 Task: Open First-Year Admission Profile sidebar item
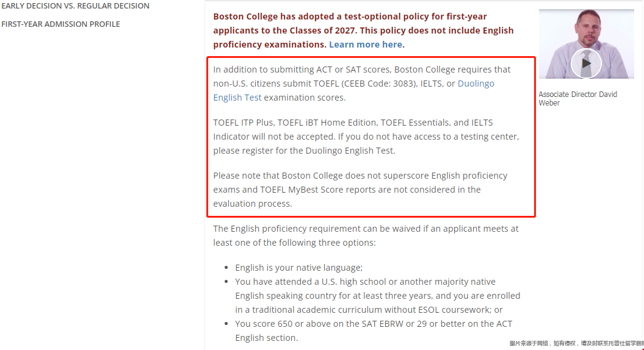tap(60, 24)
